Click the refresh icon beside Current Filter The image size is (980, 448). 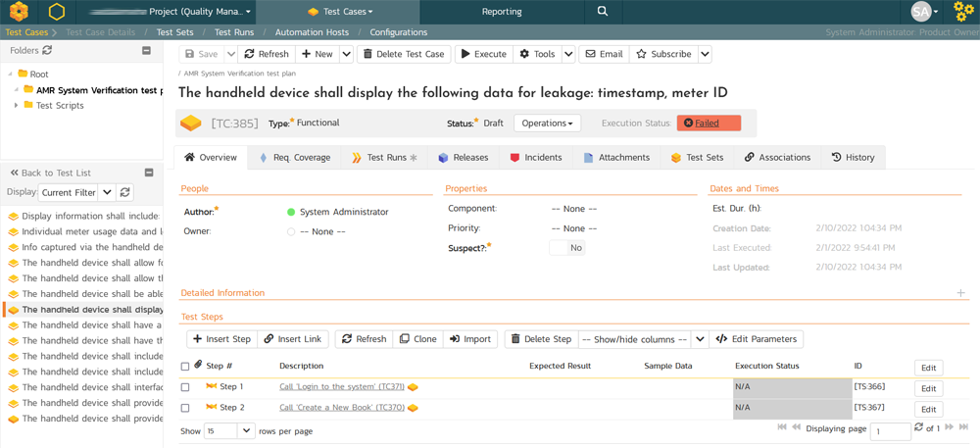click(124, 193)
